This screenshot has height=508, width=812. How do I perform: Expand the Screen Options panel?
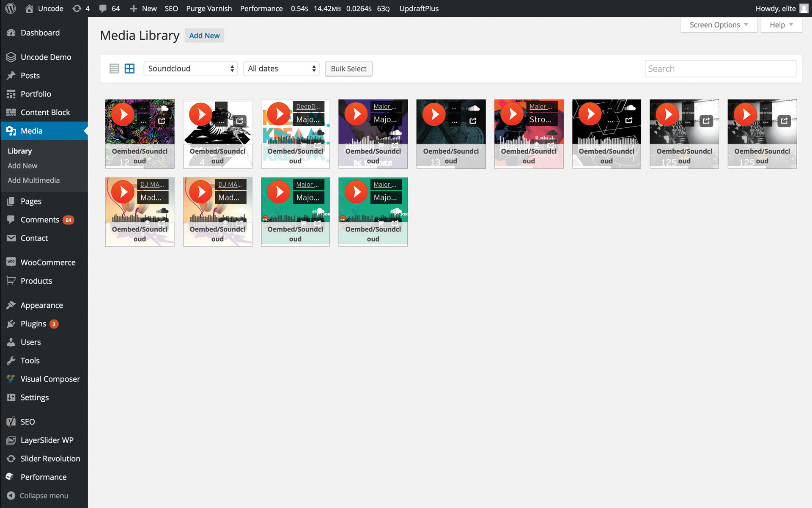click(x=719, y=25)
